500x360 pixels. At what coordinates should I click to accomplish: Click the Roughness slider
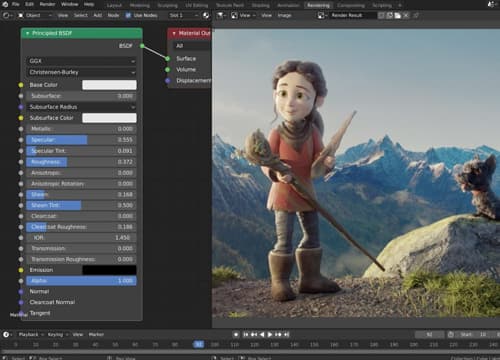81,162
